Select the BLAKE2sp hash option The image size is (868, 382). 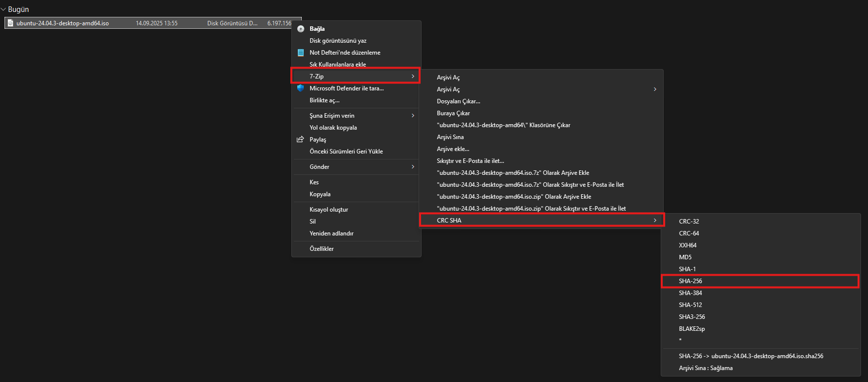pos(761,329)
